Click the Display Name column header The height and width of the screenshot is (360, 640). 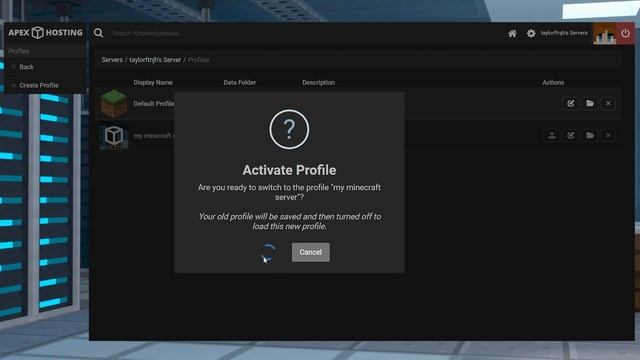point(153,82)
